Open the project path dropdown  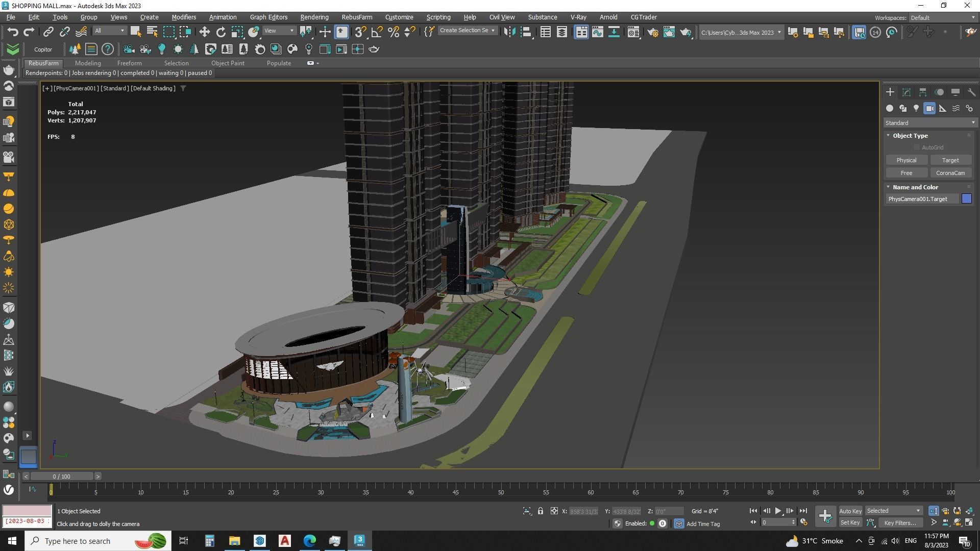coord(741,32)
